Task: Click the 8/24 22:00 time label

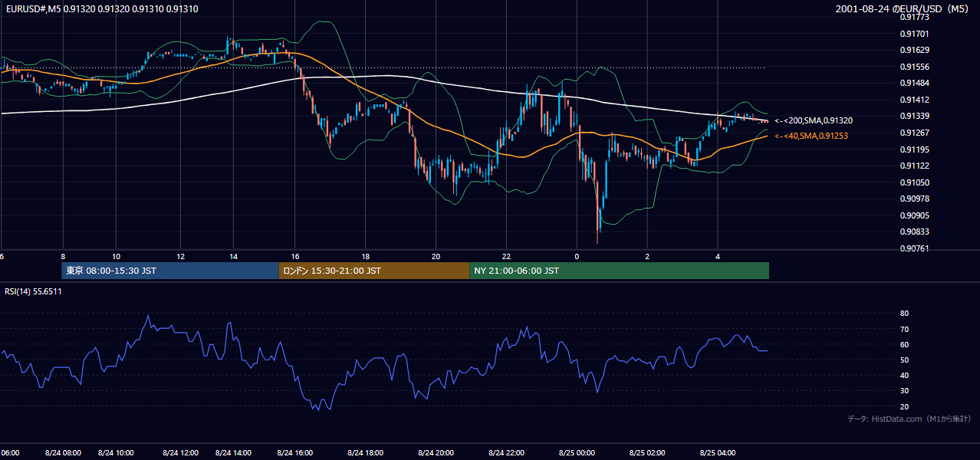Action: [x=506, y=453]
